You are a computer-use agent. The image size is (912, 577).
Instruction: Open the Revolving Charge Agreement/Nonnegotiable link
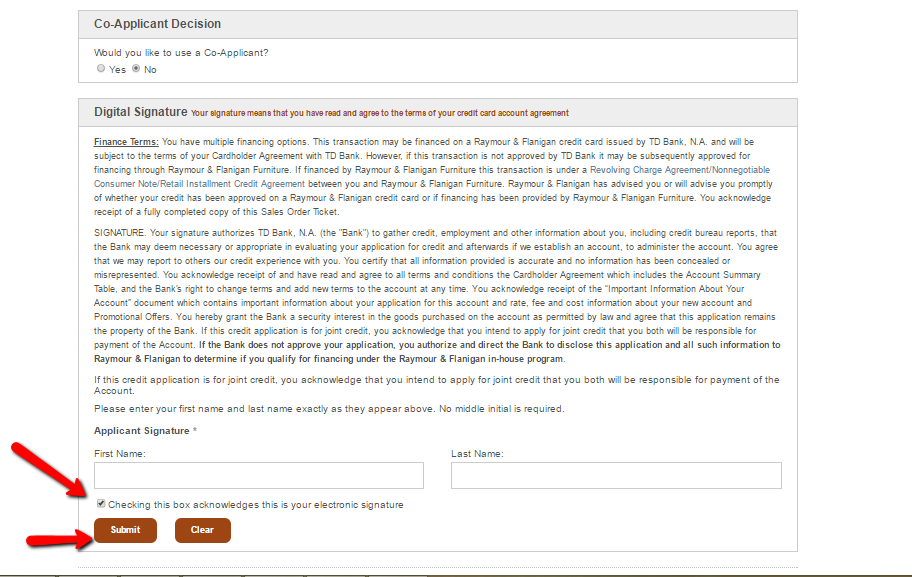(x=679, y=170)
